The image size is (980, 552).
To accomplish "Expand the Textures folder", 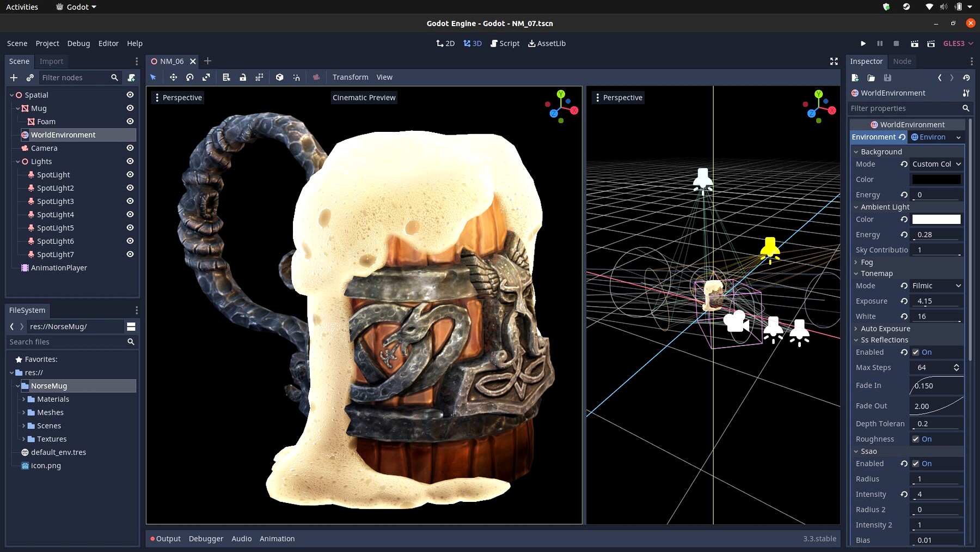I will [x=23, y=439].
